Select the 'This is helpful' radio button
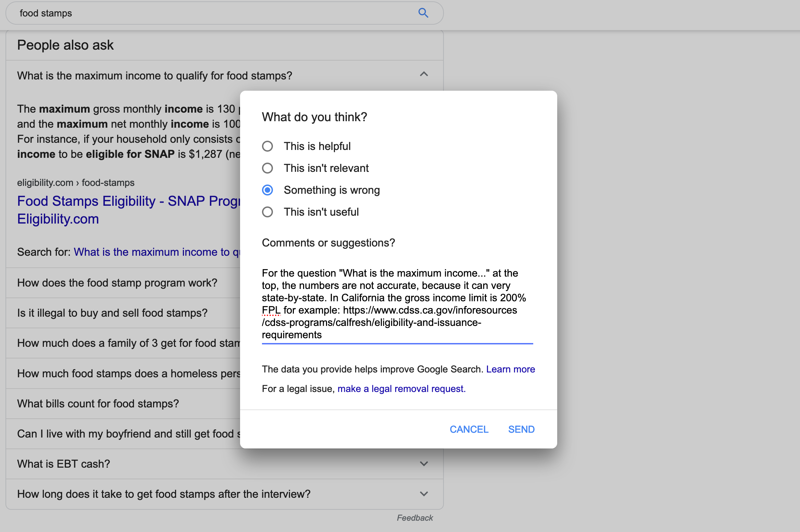 [x=267, y=146]
